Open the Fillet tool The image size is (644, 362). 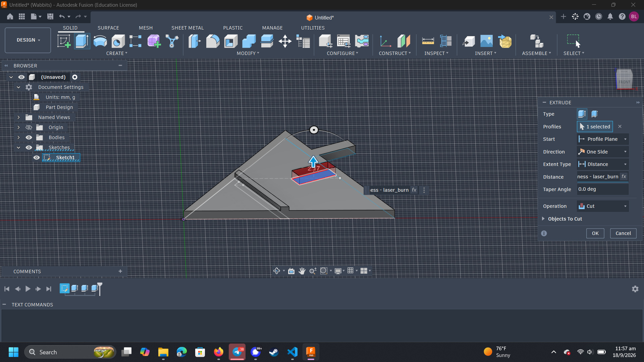213,41
